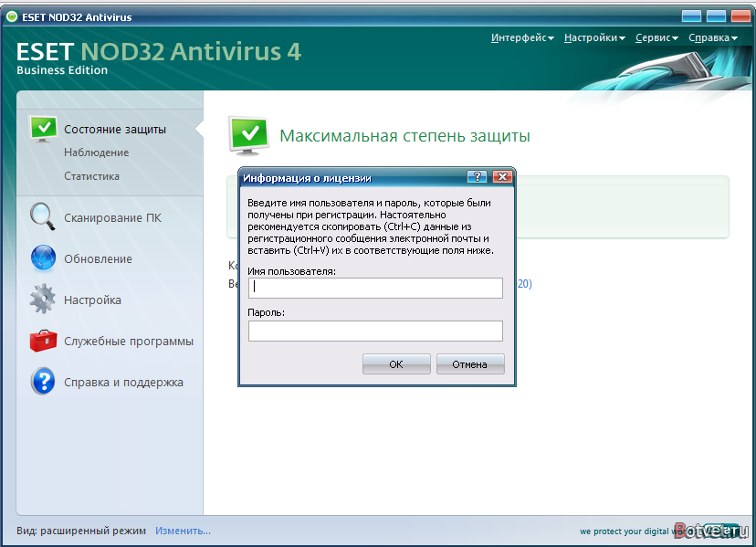This screenshot has width=756, height=547.
Task: Go to Настройка section
Action: (x=92, y=300)
